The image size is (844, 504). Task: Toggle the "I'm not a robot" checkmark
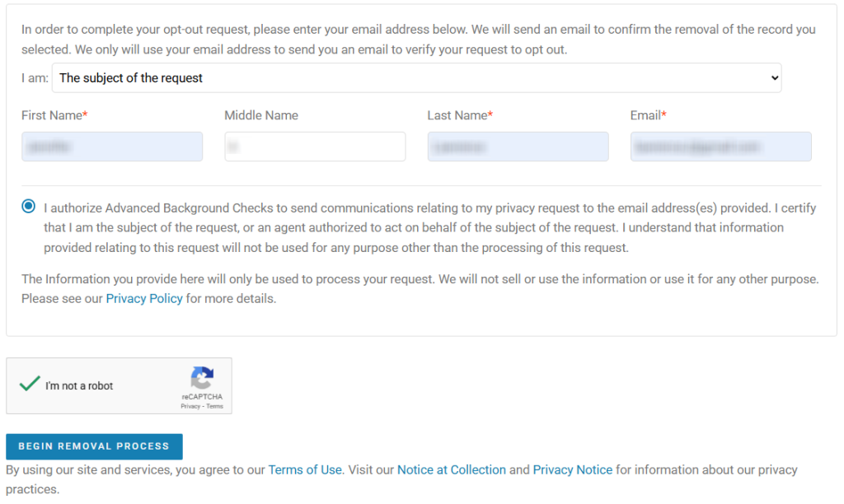(x=30, y=384)
